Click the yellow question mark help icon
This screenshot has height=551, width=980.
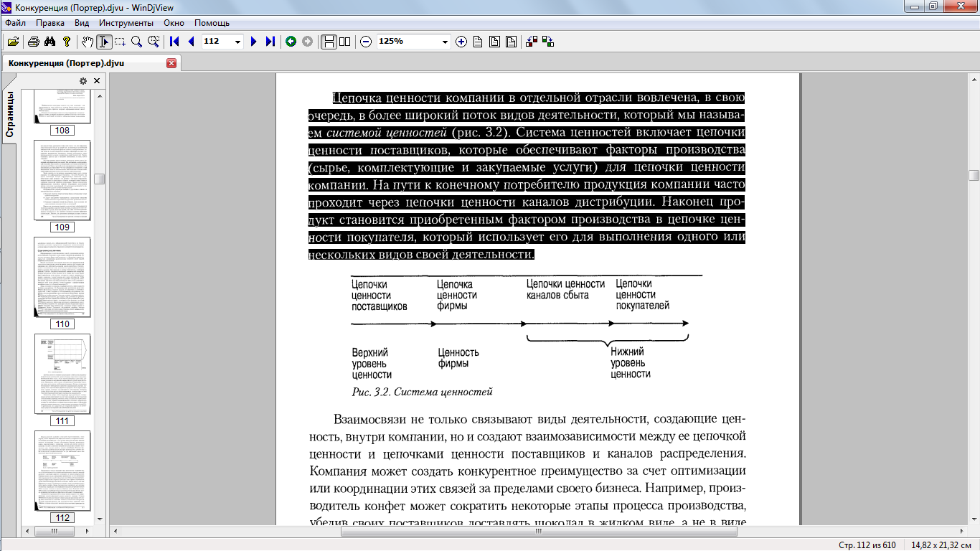67,42
